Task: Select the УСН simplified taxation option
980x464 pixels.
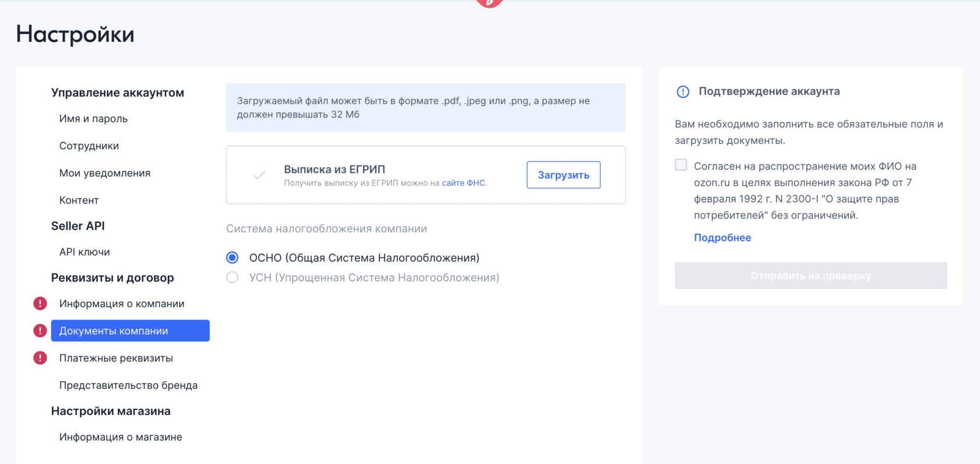Action: pyautogui.click(x=232, y=277)
